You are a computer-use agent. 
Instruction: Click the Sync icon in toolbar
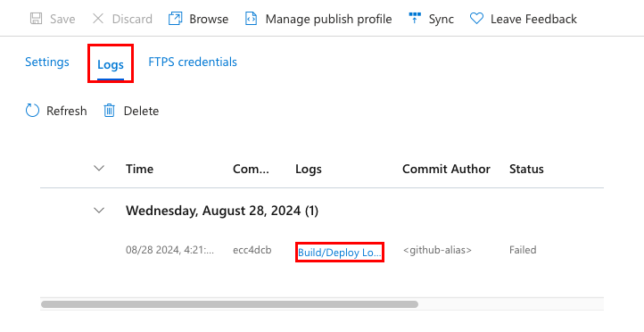(415, 18)
